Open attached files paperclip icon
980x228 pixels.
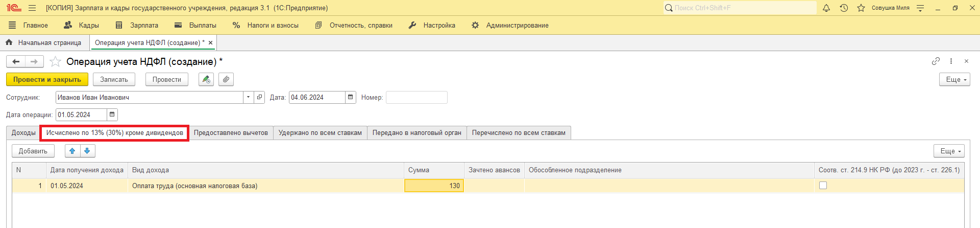(x=226, y=79)
